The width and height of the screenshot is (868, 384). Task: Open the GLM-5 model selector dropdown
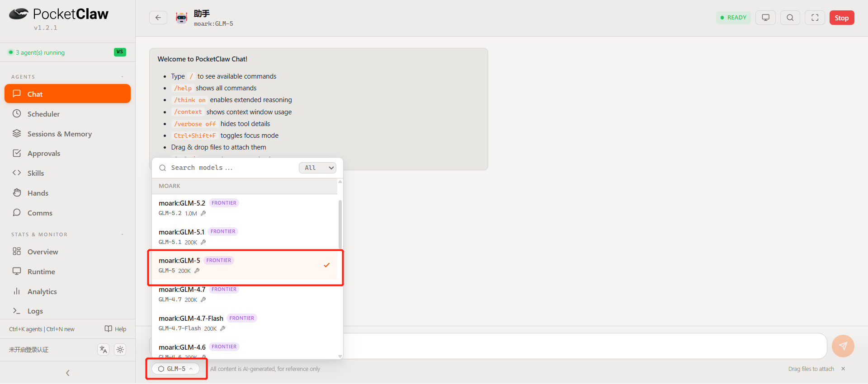175,369
